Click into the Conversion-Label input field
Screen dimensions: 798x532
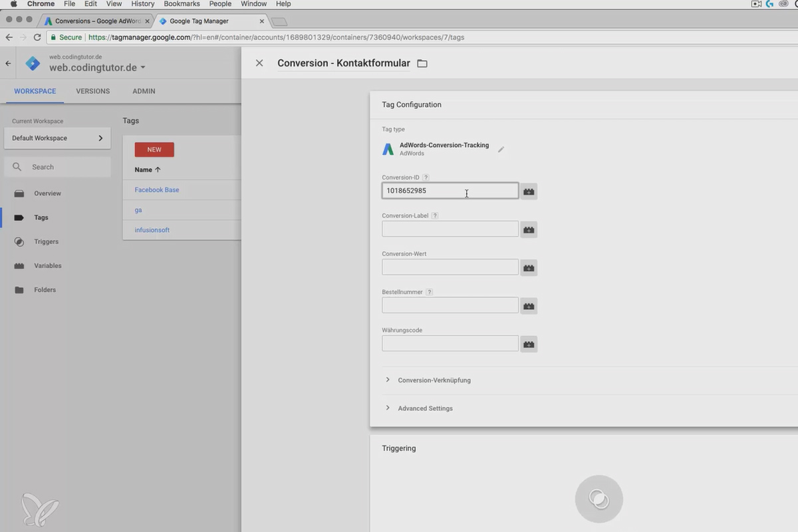(450, 229)
